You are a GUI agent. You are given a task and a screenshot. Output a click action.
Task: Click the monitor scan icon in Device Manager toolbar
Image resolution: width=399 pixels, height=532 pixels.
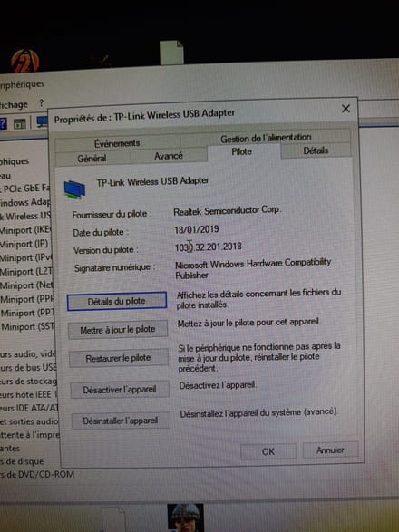click(43, 121)
